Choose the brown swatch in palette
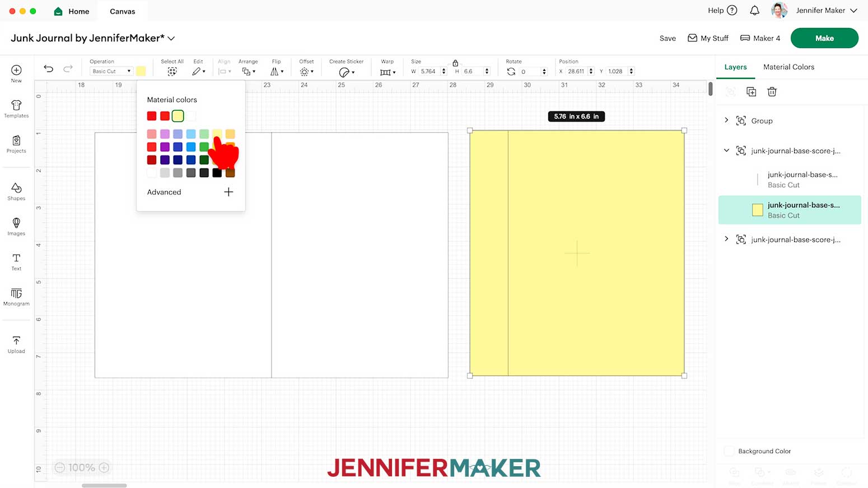The image size is (868, 488). (230, 173)
